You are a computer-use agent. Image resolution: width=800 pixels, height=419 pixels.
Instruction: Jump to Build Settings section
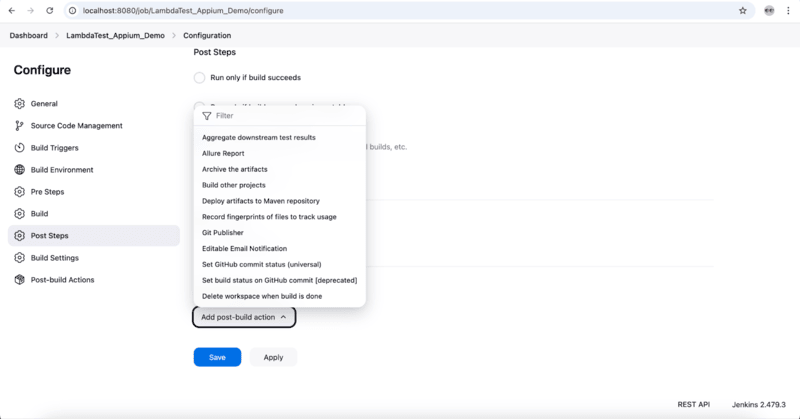[x=94, y=258]
